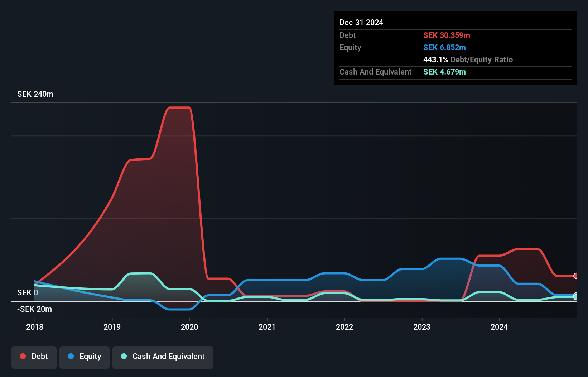This screenshot has height=377, width=588.
Task: Toggle the Equity series legend button
Action: (85, 357)
